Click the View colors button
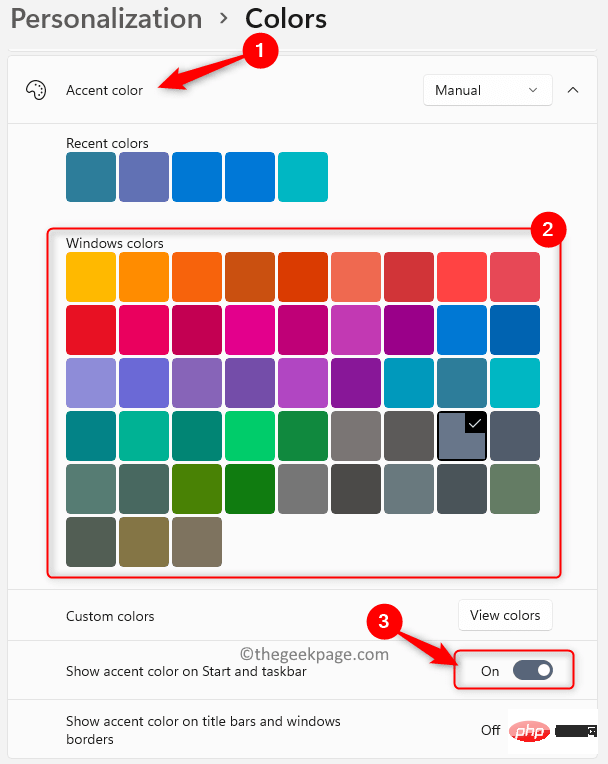608x764 pixels. click(x=505, y=615)
